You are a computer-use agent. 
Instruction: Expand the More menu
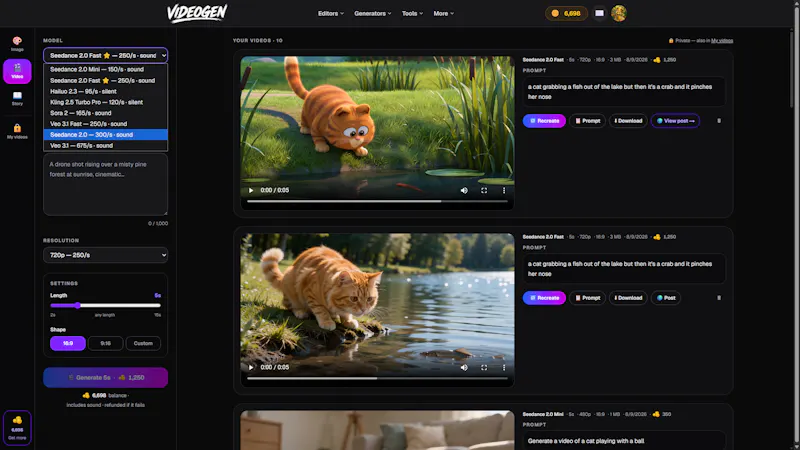[x=443, y=14]
